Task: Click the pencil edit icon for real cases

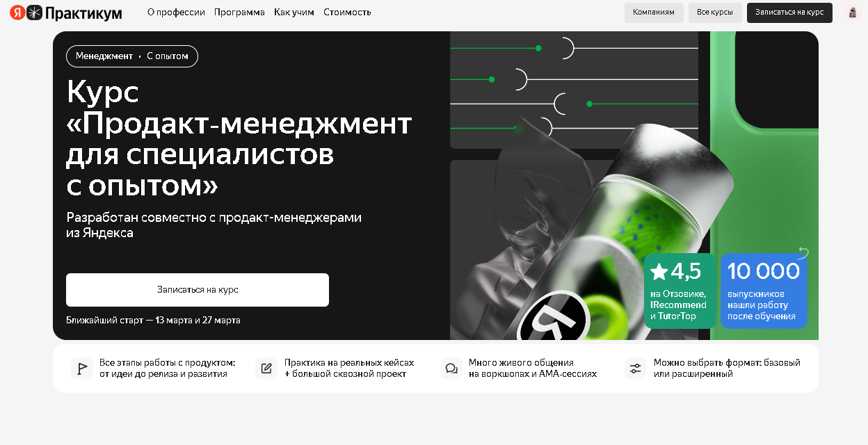Action: pyautogui.click(x=266, y=369)
